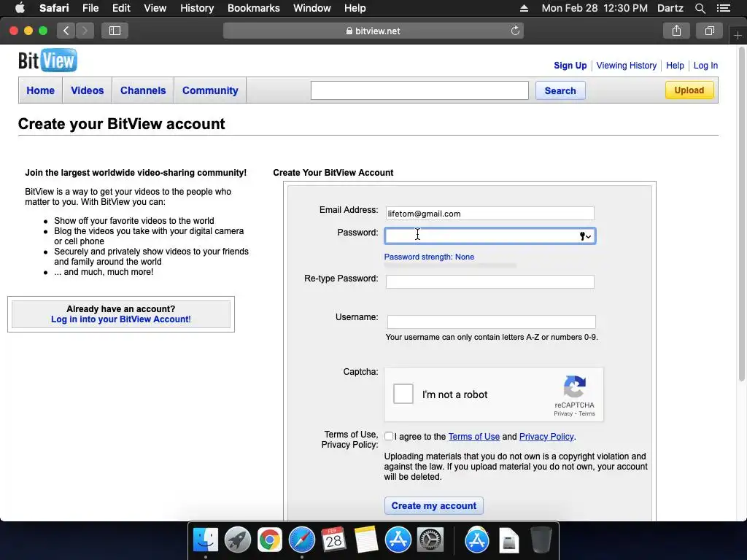Show all tabs overview in Safari
The width and height of the screenshot is (747, 560).
click(709, 31)
